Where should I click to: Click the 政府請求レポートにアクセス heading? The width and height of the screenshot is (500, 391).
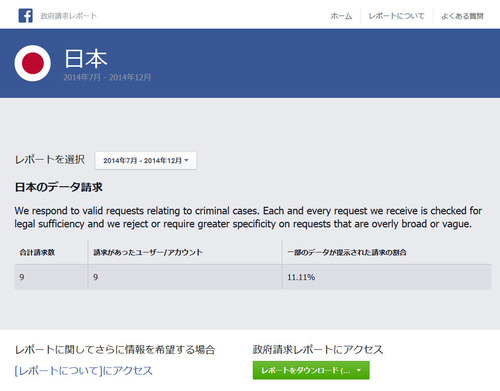pos(318,349)
